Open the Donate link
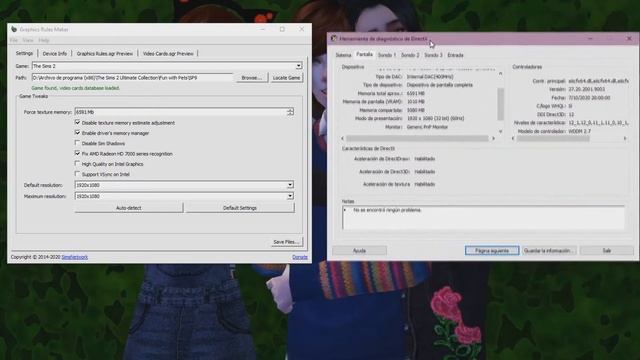640x360 pixels. pyautogui.click(x=300, y=257)
